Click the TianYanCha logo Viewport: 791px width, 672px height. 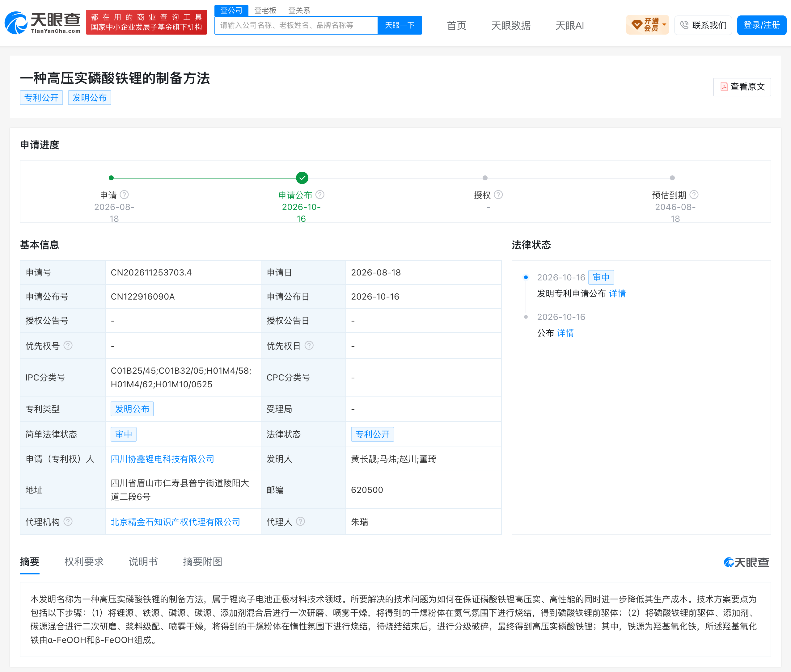click(x=43, y=23)
